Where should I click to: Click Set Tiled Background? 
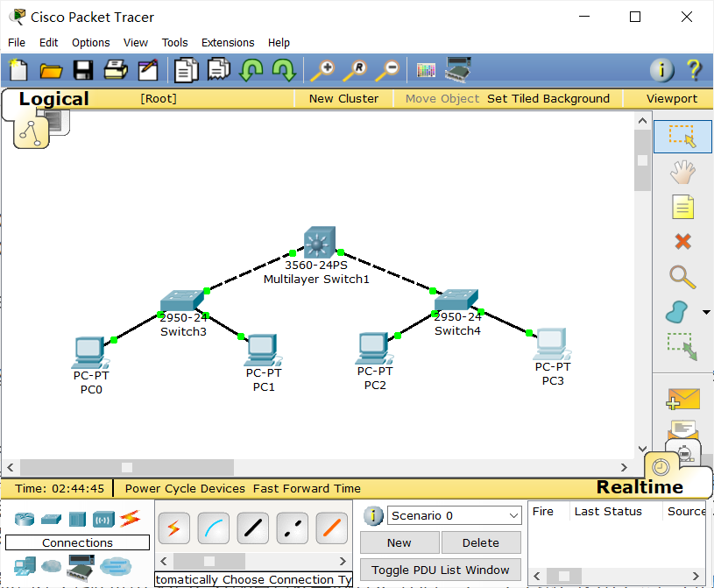pos(548,98)
